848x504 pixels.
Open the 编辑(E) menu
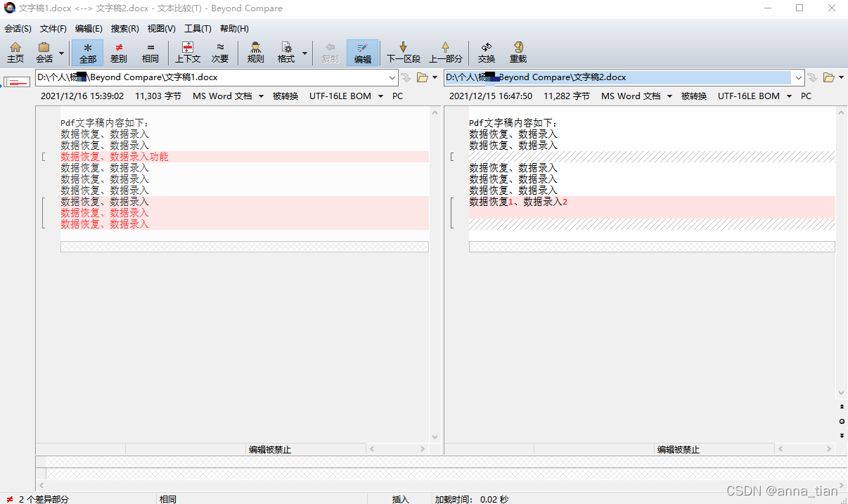pyautogui.click(x=89, y=29)
